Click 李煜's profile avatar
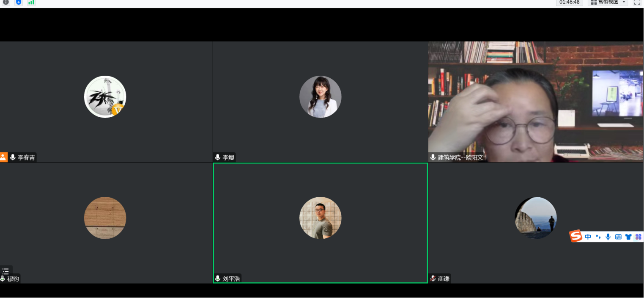Screen dimensions: 644x298 (x=320, y=97)
